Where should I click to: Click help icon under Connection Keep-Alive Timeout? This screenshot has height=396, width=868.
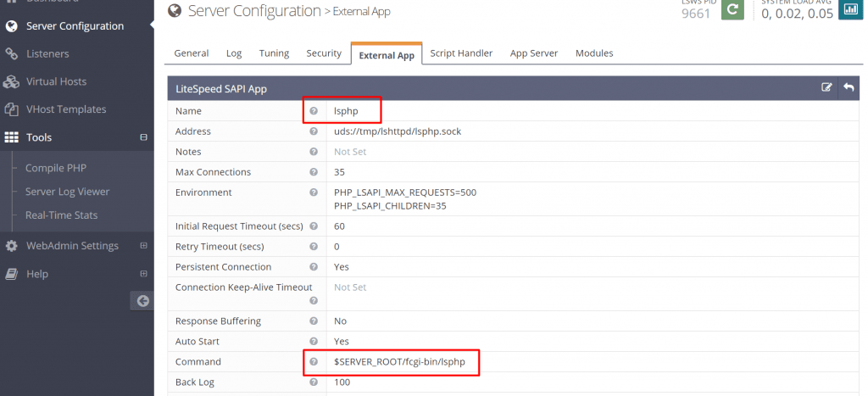pyautogui.click(x=314, y=301)
